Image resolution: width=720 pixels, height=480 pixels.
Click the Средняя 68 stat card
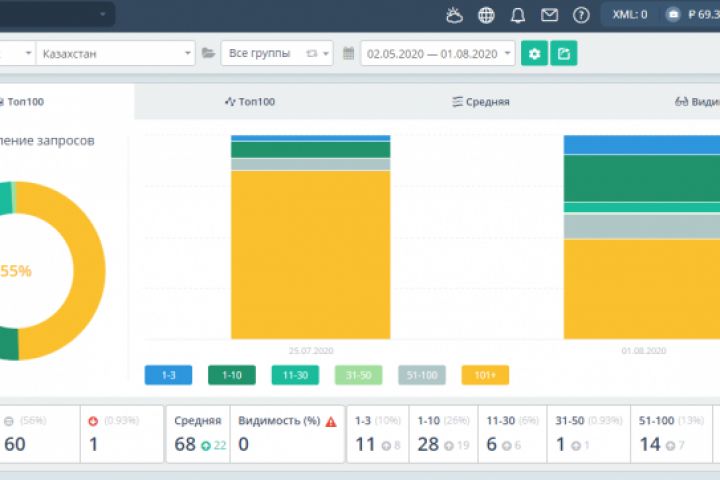pyautogui.click(x=198, y=434)
